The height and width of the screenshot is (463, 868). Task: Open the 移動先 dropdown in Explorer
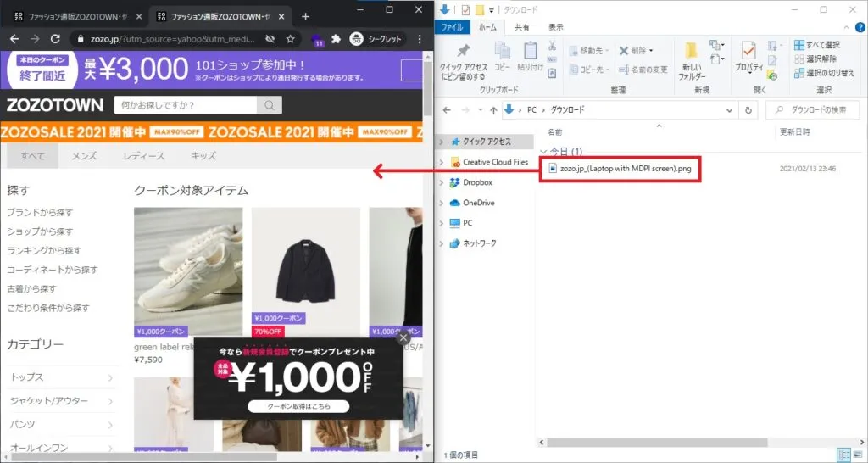pyautogui.click(x=589, y=50)
